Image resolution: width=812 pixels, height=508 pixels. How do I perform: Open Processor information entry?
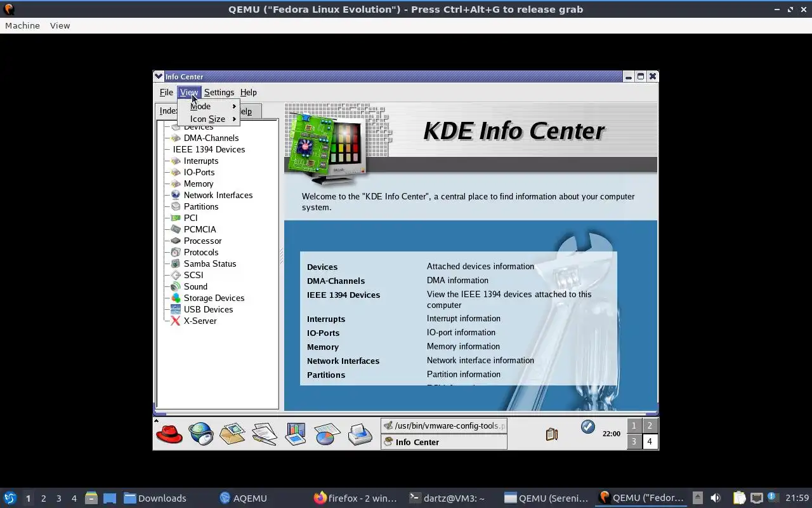tap(202, 241)
